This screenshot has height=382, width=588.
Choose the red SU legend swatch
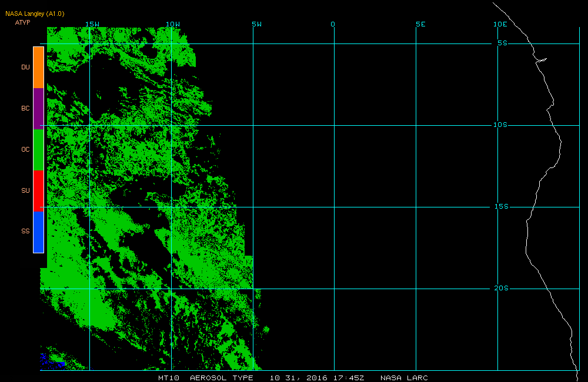tap(38, 190)
